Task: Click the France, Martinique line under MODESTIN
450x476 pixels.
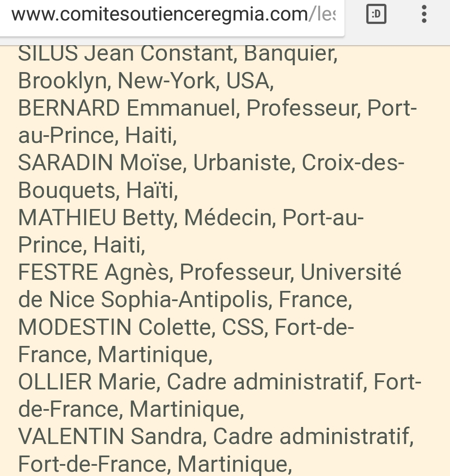Action: pyautogui.click(x=115, y=354)
